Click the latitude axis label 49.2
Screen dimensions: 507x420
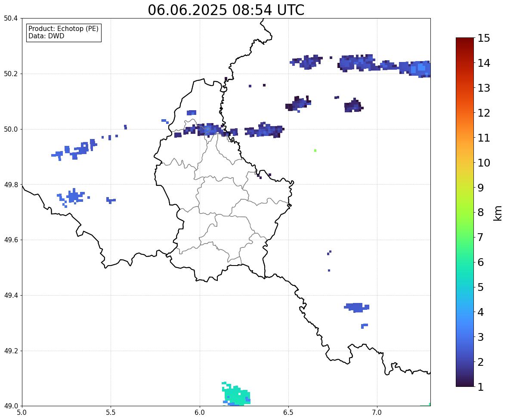(x=11, y=351)
